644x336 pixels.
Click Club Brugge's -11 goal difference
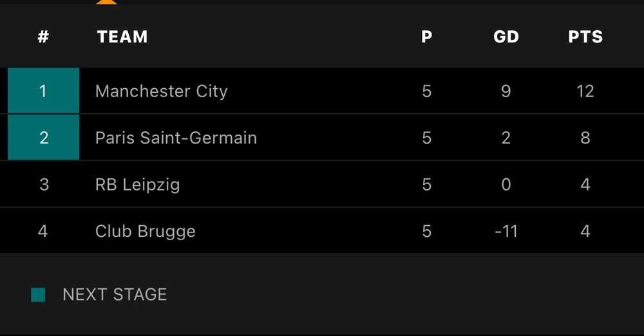[506, 231]
